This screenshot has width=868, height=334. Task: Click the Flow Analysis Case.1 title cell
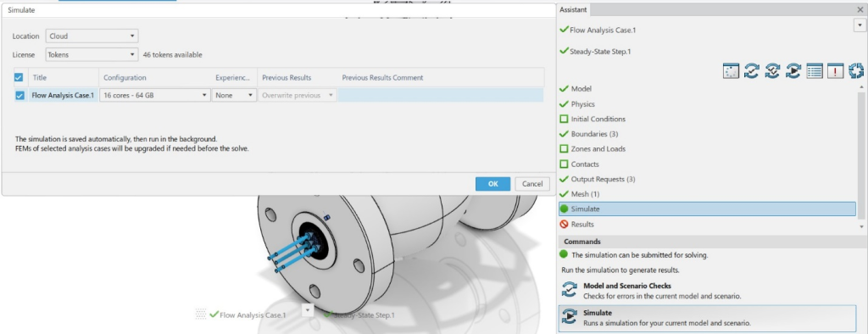click(63, 95)
